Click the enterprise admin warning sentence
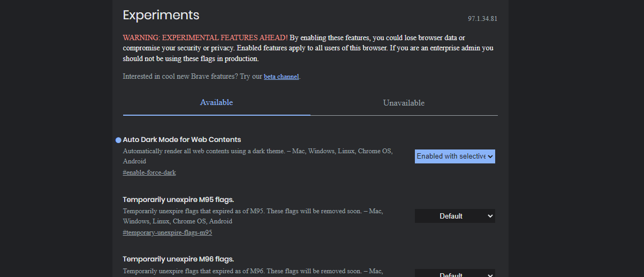 pyautogui.click(x=308, y=53)
